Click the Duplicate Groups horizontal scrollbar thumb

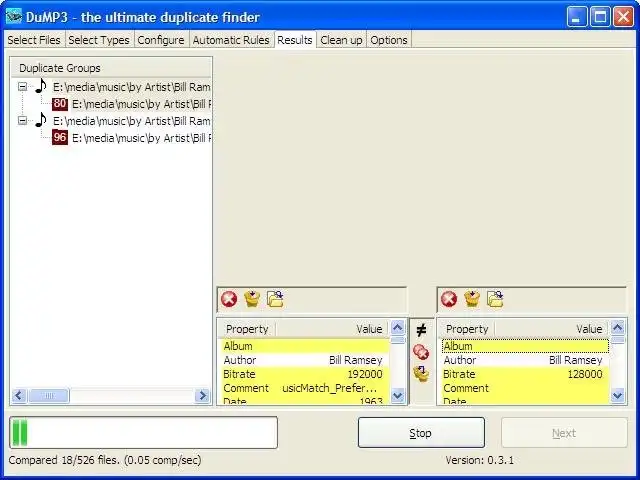coord(49,396)
